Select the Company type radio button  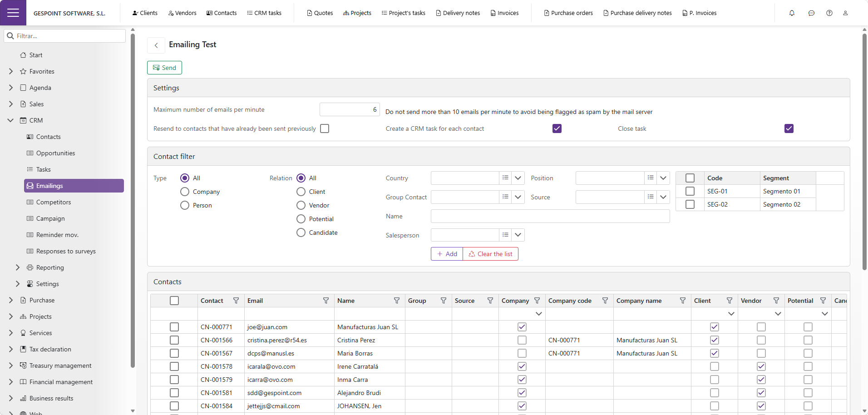tap(185, 192)
